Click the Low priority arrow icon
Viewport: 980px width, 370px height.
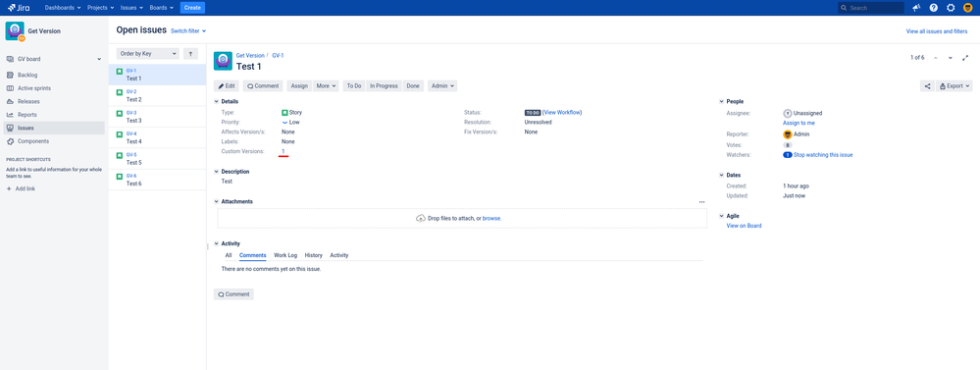(x=284, y=123)
